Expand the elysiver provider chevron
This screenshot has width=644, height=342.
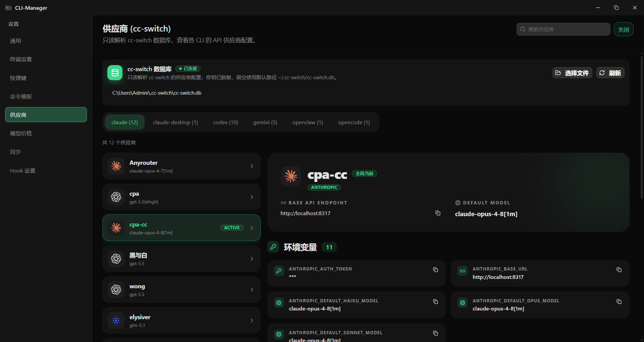(x=252, y=321)
